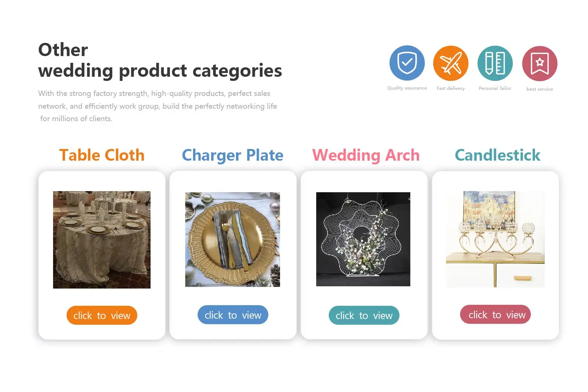Screen dimensions: 588x392
Task: Select the Table Cloth category heading
Action: click(x=102, y=155)
